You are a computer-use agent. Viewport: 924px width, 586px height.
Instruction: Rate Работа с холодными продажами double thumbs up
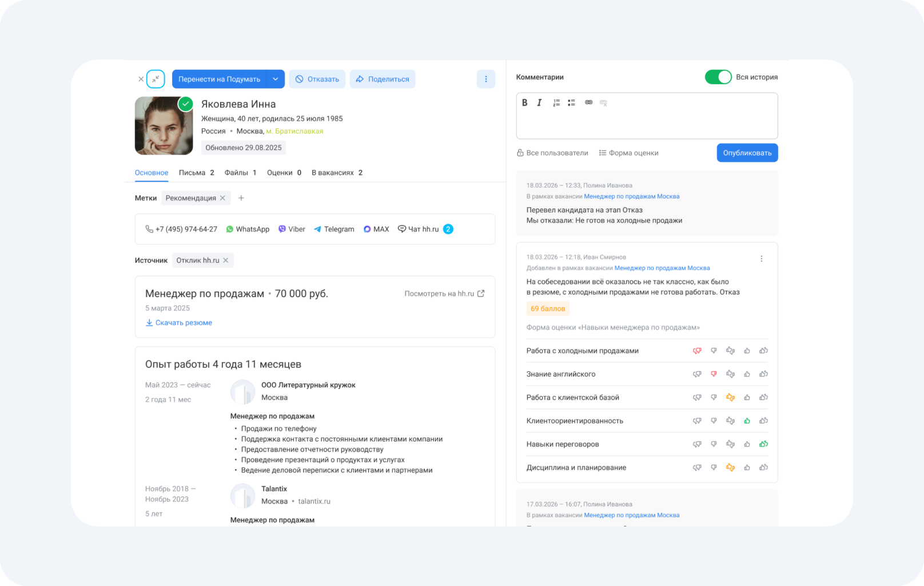coord(763,351)
